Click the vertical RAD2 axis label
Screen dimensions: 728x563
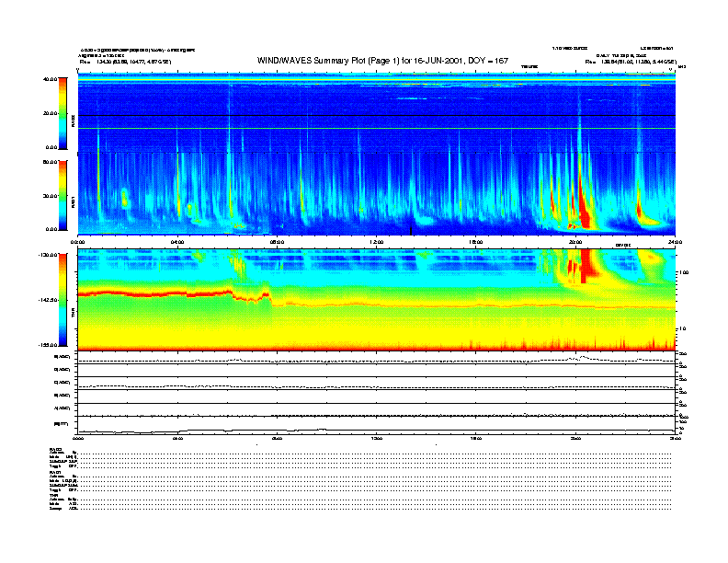click(73, 121)
